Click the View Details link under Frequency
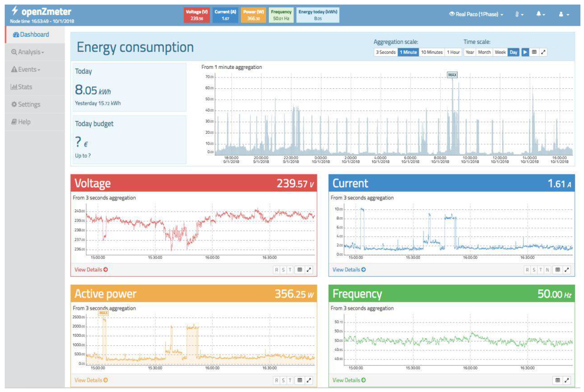Viewport: 584px width, 392px height. point(349,380)
